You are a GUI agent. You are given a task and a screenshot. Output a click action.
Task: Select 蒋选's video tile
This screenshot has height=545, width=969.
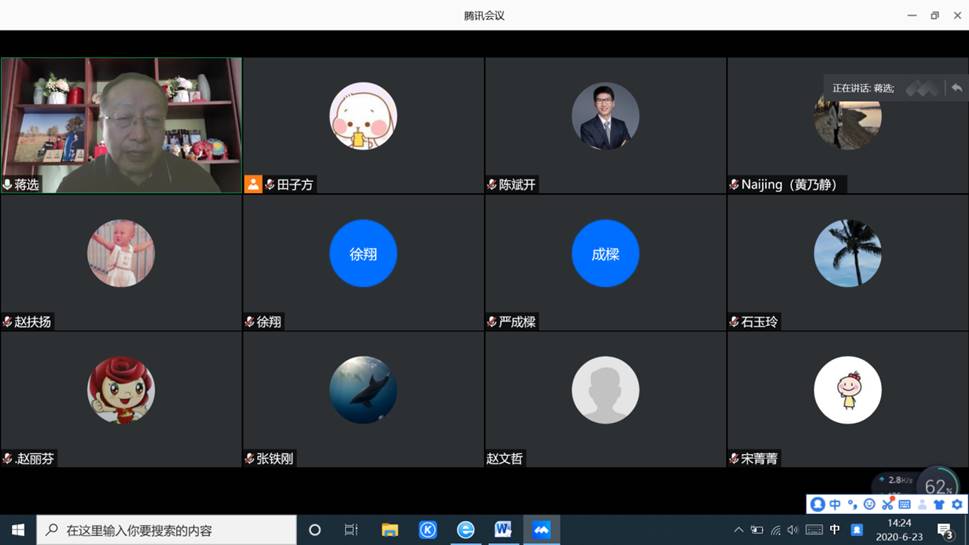(121, 125)
